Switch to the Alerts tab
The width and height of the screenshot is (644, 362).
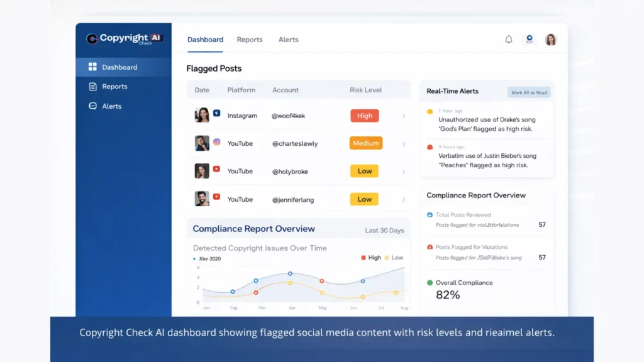(289, 39)
